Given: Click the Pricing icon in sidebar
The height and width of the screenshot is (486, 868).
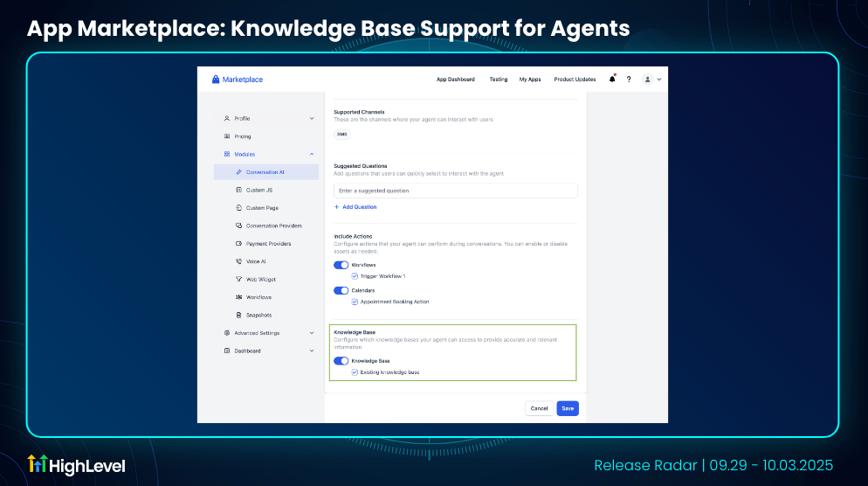Looking at the screenshot, I should 227,136.
